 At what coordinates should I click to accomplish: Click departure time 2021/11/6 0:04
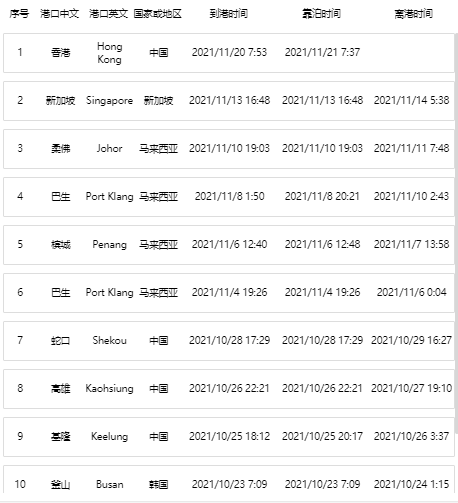click(412, 292)
